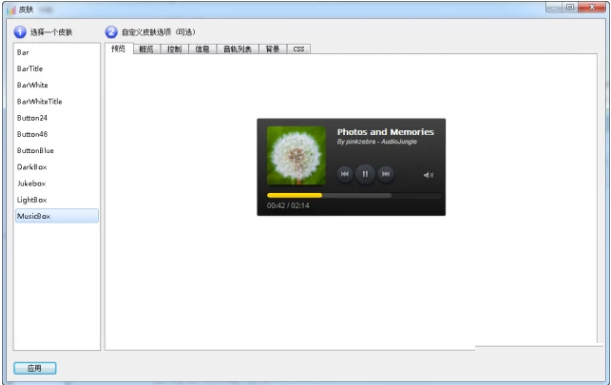611x385 pixels.
Task: Select the BarWhite skin
Action: (x=57, y=85)
